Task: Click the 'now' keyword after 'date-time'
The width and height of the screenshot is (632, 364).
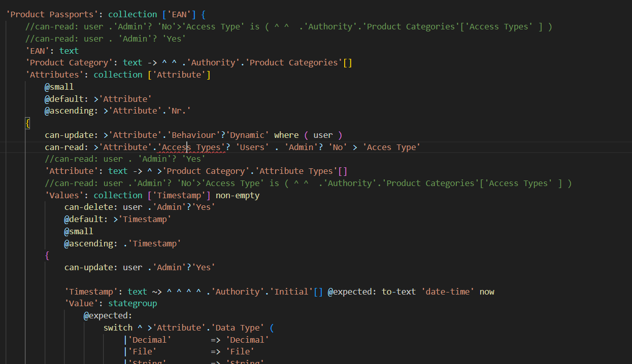Action: (x=487, y=292)
